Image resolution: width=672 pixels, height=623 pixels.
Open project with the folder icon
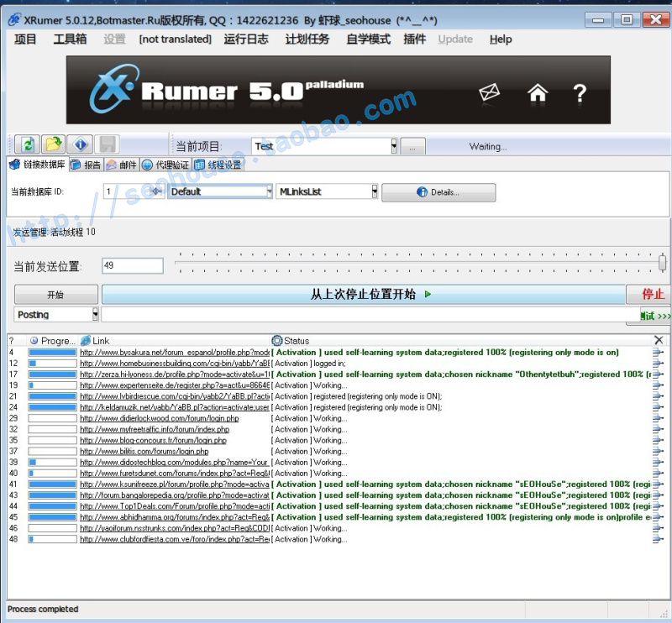(53, 144)
